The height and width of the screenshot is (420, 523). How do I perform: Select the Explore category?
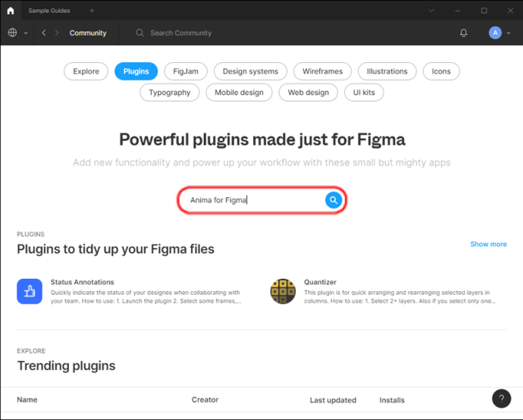tap(86, 71)
